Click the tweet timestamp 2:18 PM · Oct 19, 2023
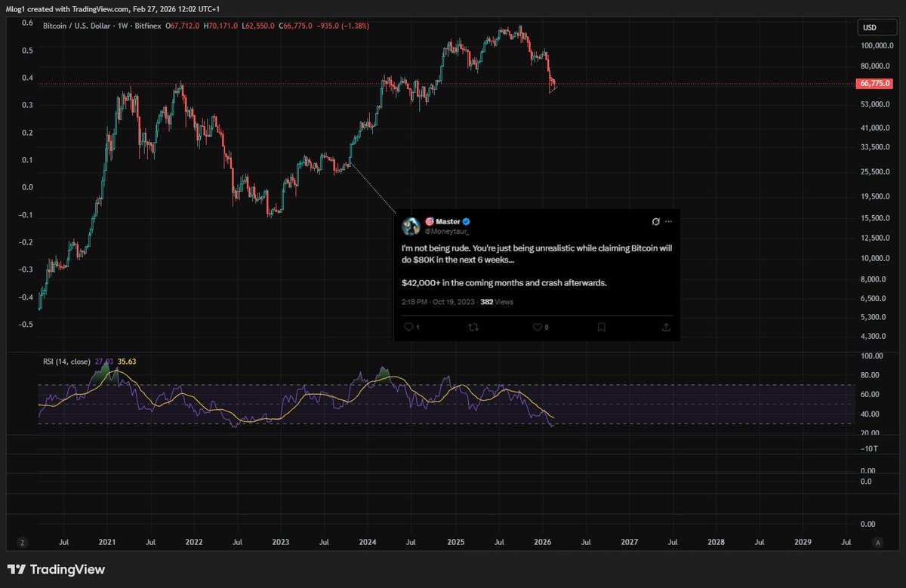 (438, 301)
